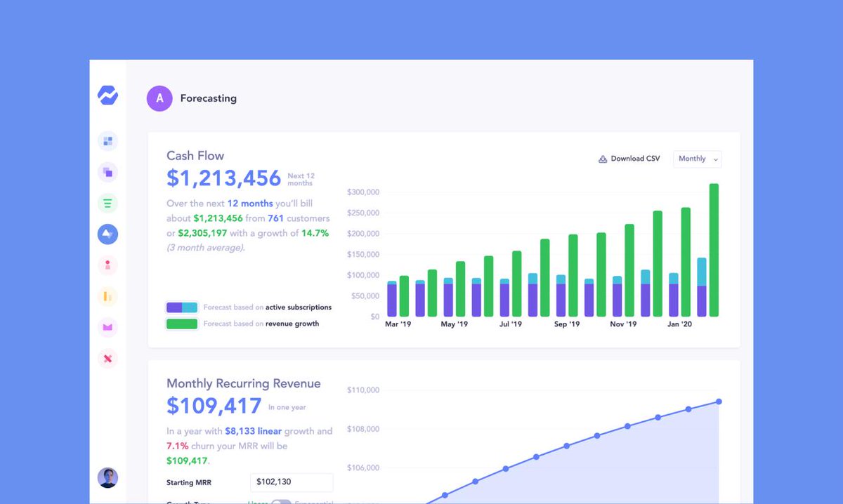Click the purple bar above Jan '20
Screen dimensions: 843x504
click(x=674, y=300)
